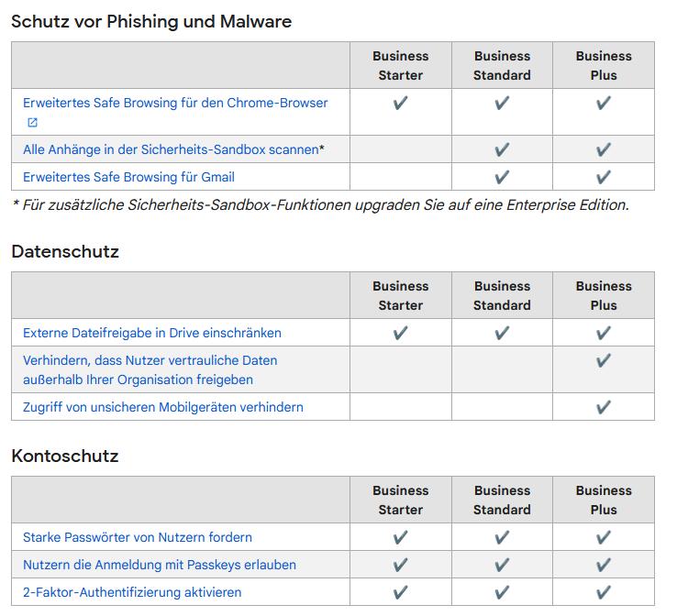The height and width of the screenshot is (616, 677).
Task: Open the external-link icon under the Chrome-Browser row
Action: coord(33,123)
